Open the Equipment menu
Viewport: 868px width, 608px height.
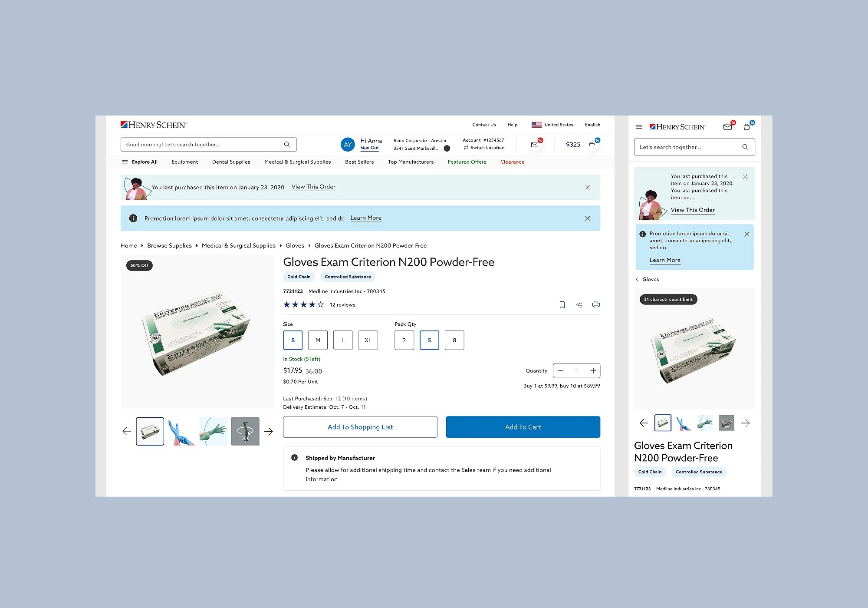[x=185, y=162]
